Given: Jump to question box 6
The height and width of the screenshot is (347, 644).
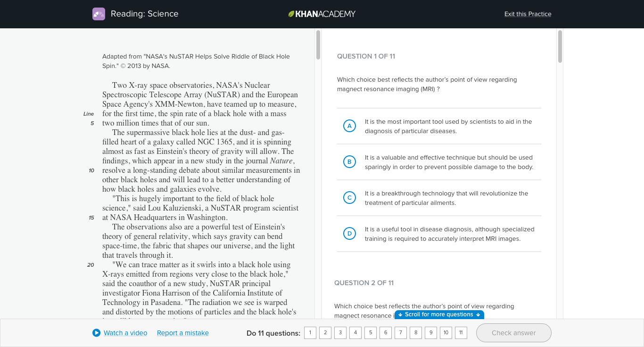Looking at the screenshot, I should (386, 333).
